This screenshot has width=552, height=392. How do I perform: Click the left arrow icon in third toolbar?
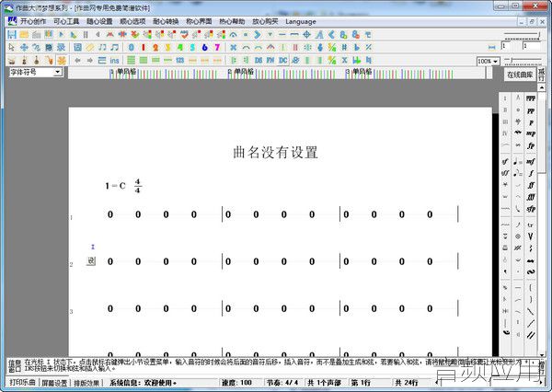tap(77, 60)
